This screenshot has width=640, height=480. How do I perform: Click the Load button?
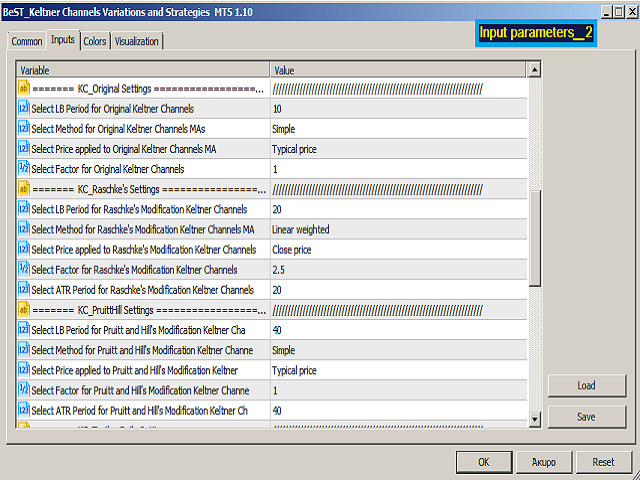586,385
